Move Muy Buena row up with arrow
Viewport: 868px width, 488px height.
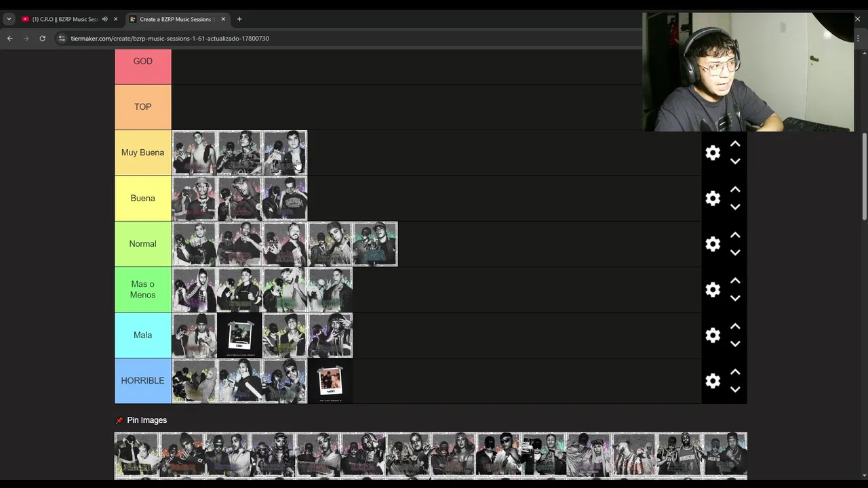(x=735, y=144)
